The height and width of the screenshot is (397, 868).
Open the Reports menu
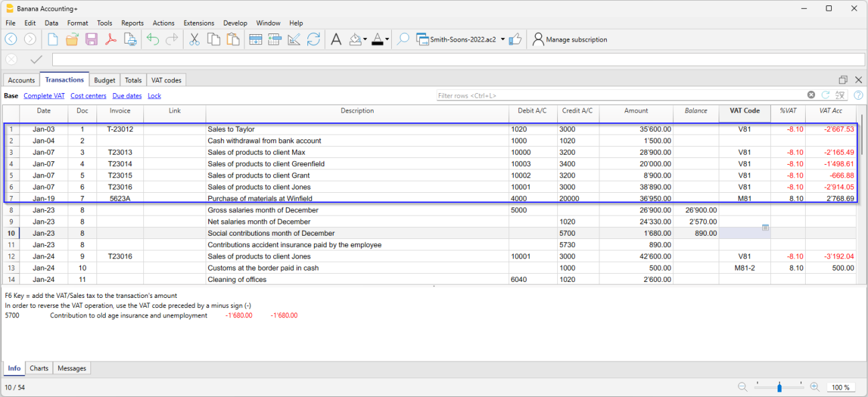(x=132, y=23)
